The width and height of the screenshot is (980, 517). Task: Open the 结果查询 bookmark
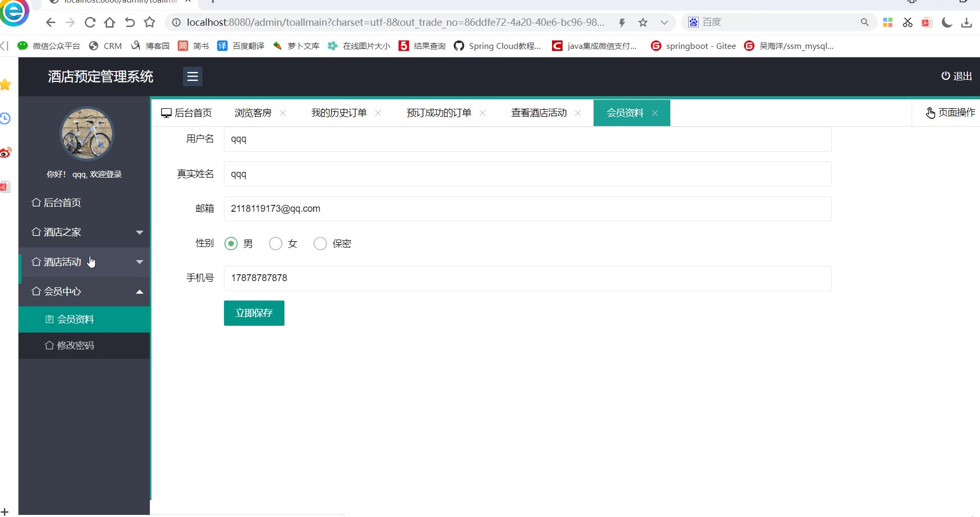(422, 46)
